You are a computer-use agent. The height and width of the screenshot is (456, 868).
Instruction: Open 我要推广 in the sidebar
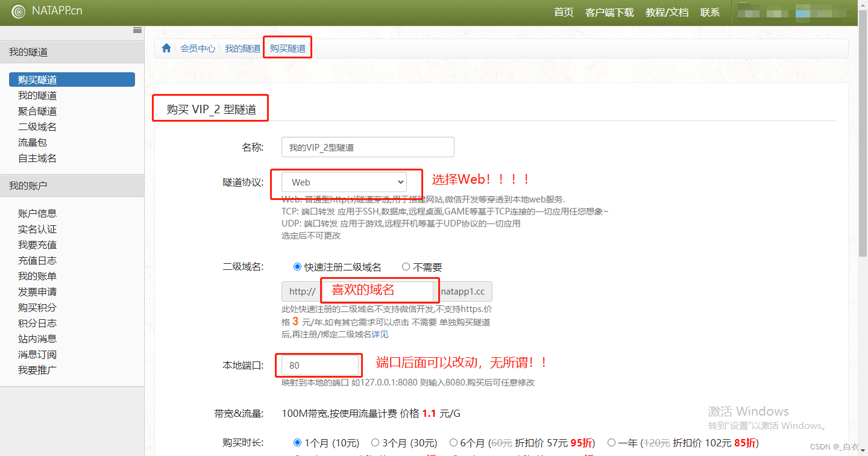click(x=37, y=370)
